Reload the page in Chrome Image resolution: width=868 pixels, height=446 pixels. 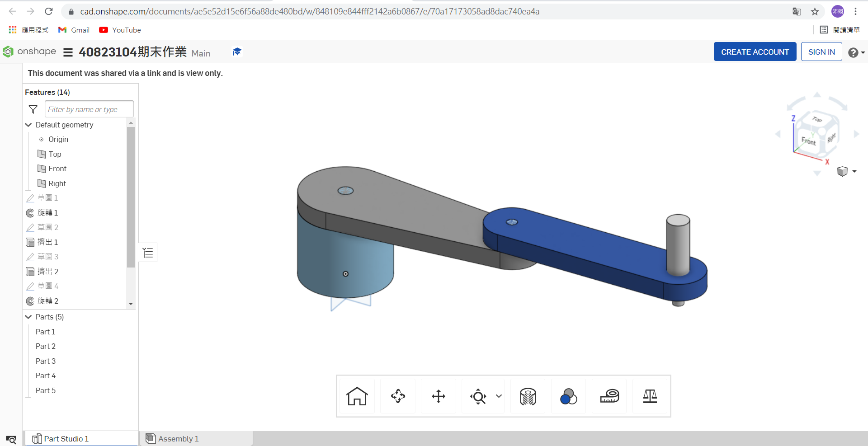tap(49, 11)
